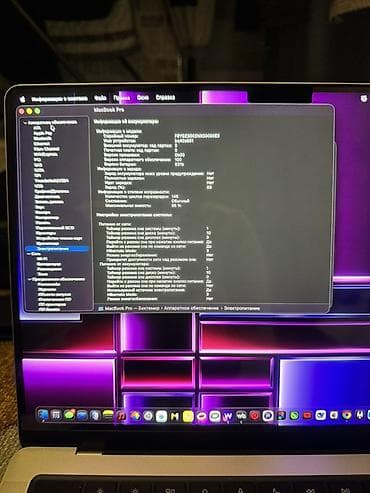Select Bluetooth in the sidebar
The height and width of the screenshot is (493, 370).
tap(43, 138)
